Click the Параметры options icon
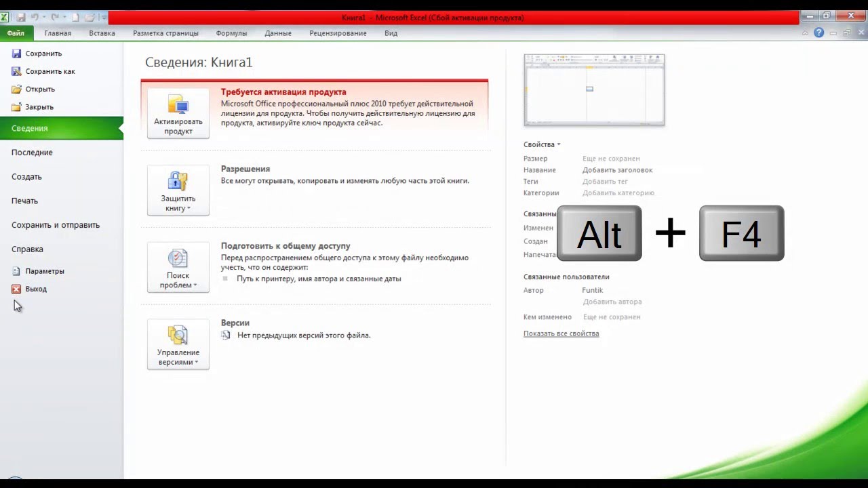 (16, 271)
